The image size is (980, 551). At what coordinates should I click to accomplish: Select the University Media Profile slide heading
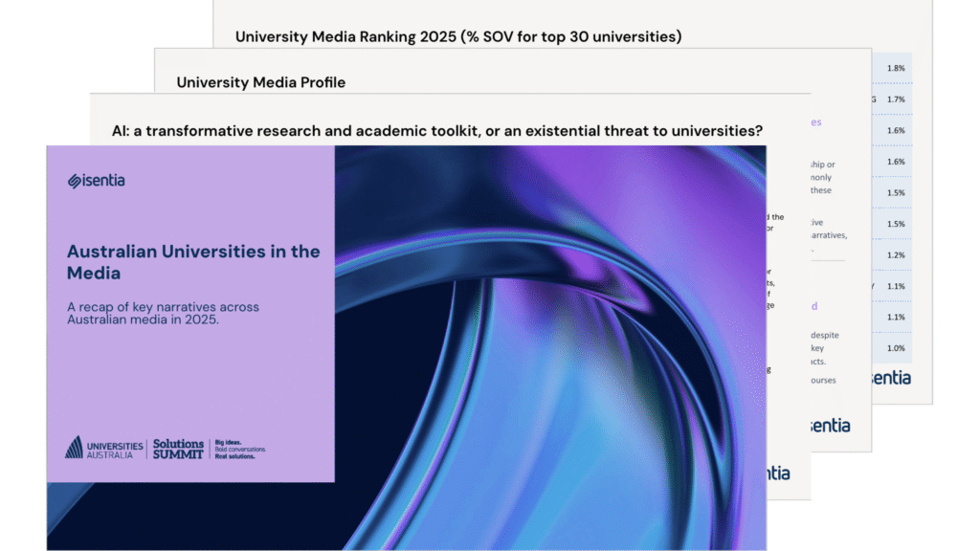point(260,82)
